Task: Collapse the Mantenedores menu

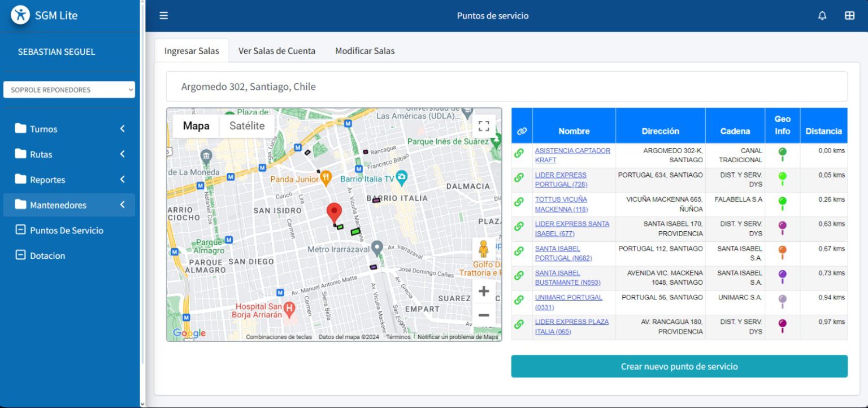Action: [x=70, y=205]
